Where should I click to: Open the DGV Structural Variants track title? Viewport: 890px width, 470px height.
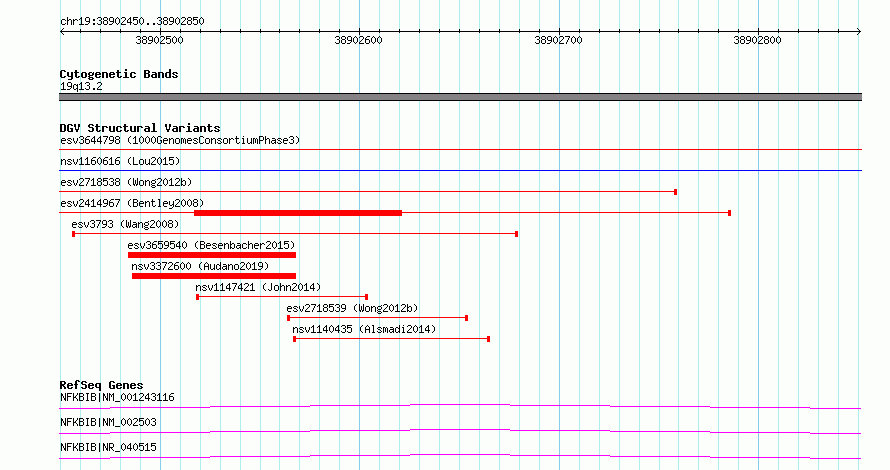point(140,128)
